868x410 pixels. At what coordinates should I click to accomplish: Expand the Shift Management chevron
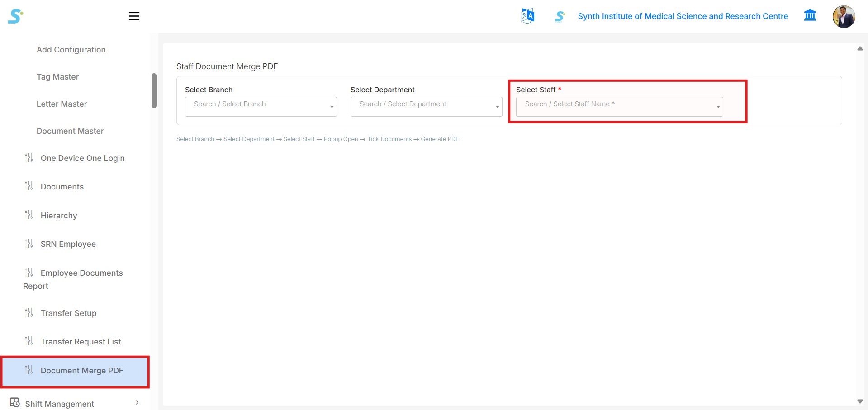click(x=137, y=402)
